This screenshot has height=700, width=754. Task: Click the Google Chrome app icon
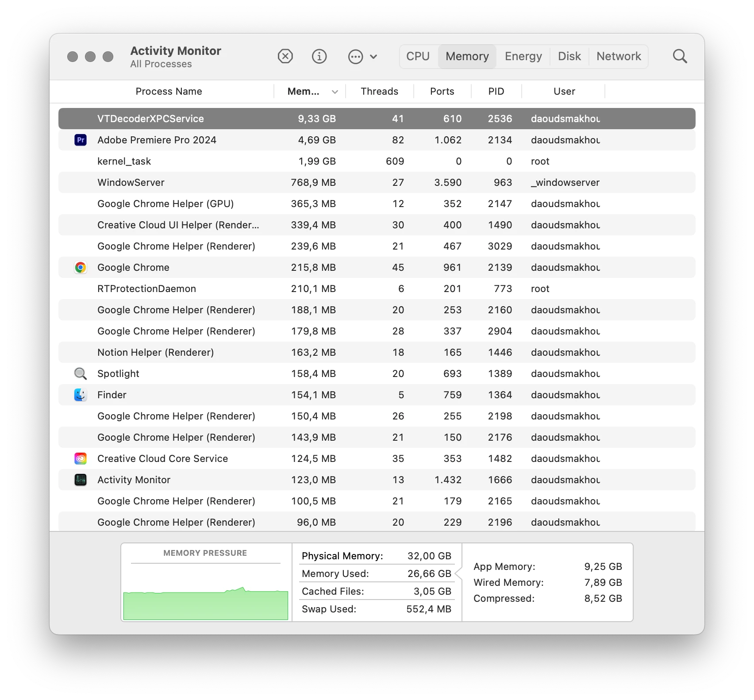[x=81, y=267]
